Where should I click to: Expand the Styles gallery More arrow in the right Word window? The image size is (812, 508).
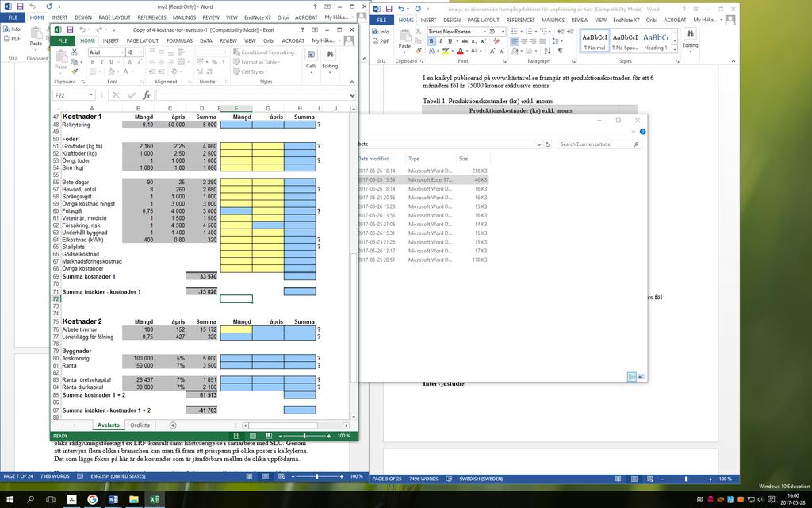click(676, 48)
